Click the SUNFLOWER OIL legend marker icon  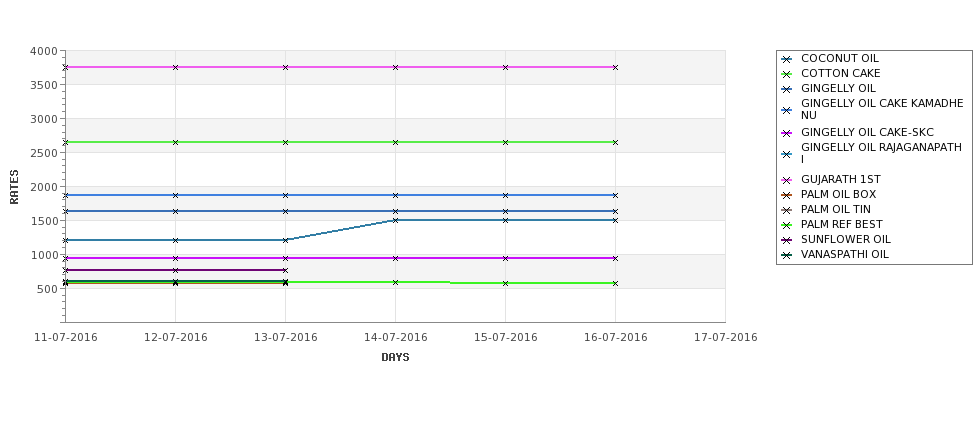click(x=787, y=240)
